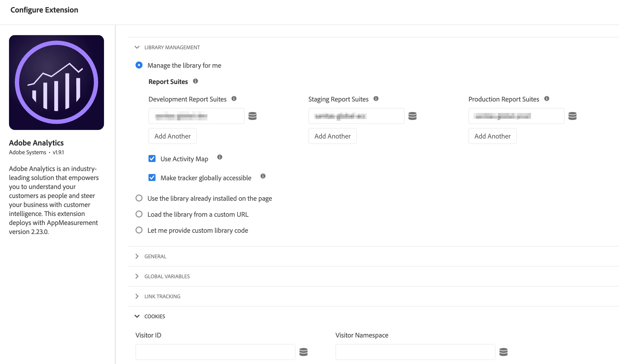Click data element icon beside Production Report Suites field
The height and width of the screenshot is (364, 619).
pyautogui.click(x=572, y=116)
